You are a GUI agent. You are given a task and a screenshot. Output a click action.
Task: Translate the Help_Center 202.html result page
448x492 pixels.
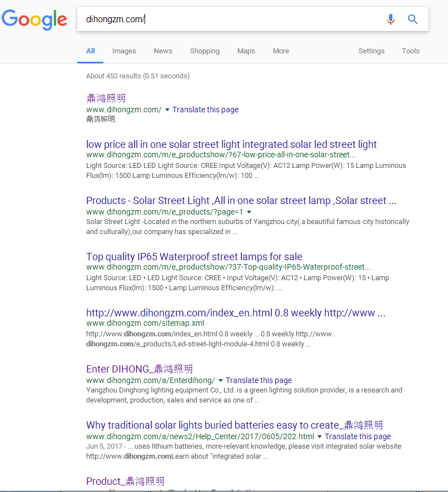(357, 436)
